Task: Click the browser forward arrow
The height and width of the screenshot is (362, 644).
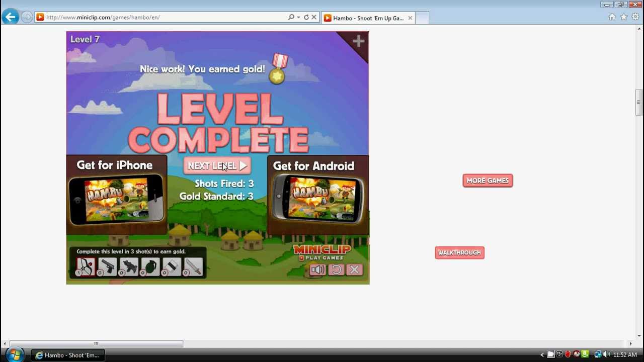Action: [27, 17]
